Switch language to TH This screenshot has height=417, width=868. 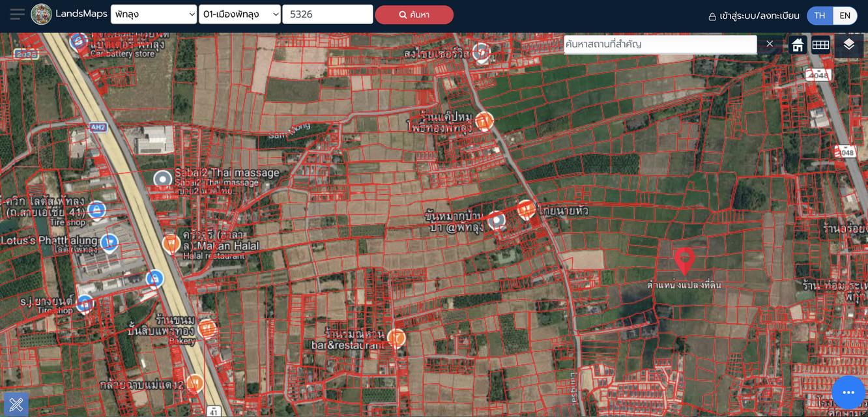(x=820, y=16)
